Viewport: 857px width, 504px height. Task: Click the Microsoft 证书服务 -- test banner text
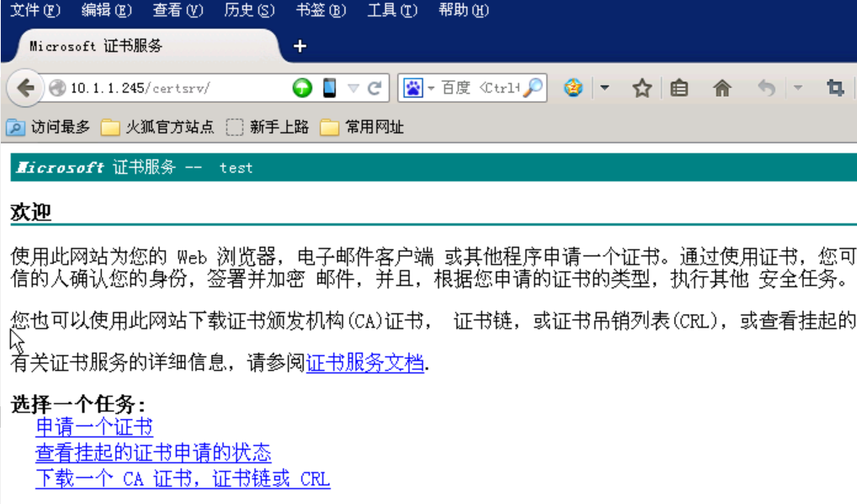click(x=135, y=167)
